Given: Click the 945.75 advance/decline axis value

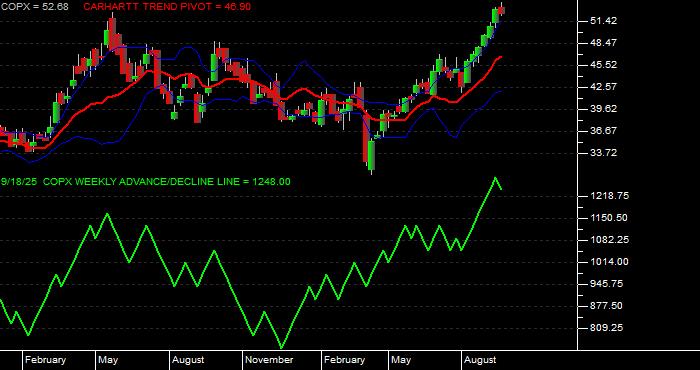Looking at the screenshot, I should click(x=606, y=284).
